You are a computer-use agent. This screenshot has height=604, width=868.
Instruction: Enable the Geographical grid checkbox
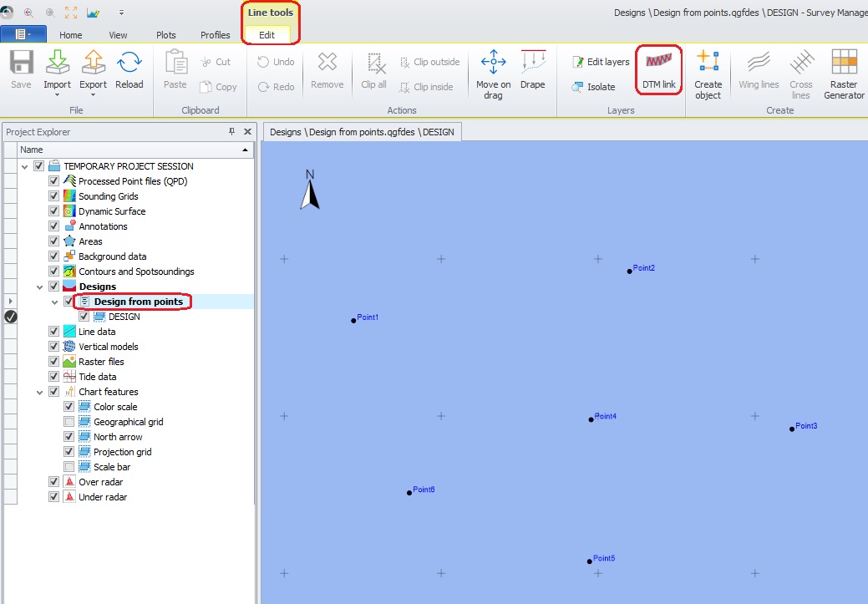69,422
